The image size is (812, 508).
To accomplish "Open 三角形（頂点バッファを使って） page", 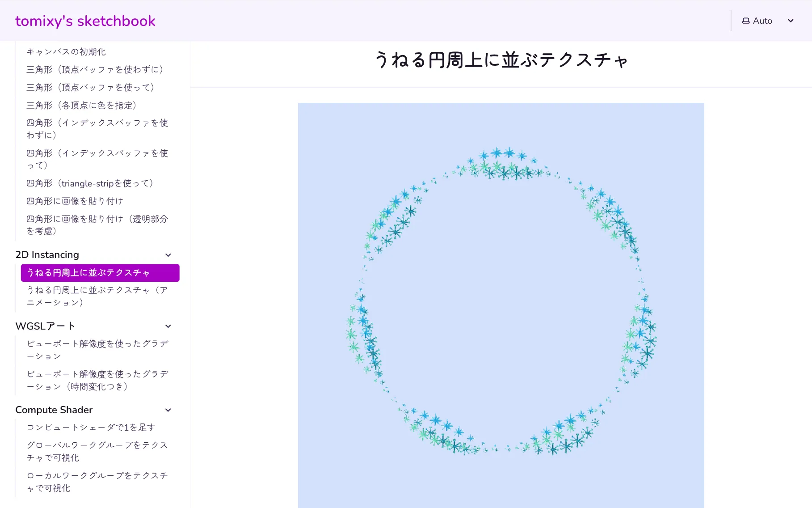I will (x=90, y=88).
